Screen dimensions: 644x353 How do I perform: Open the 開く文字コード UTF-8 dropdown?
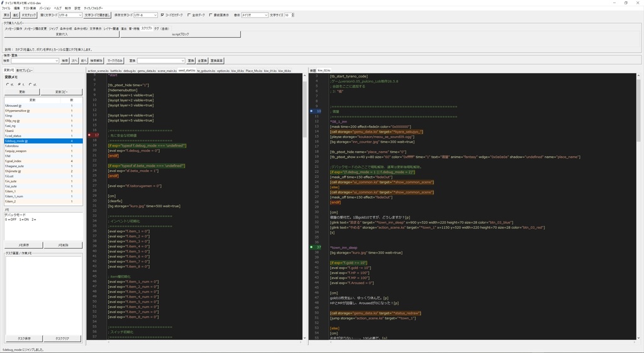(70, 15)
